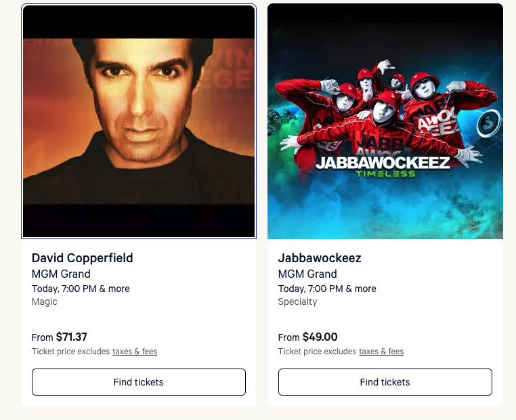Click the white JABBAWOCKEEZ logo text on the poster
The height and width of the screenshot is (420, 516).
click(x=383, y=163)
